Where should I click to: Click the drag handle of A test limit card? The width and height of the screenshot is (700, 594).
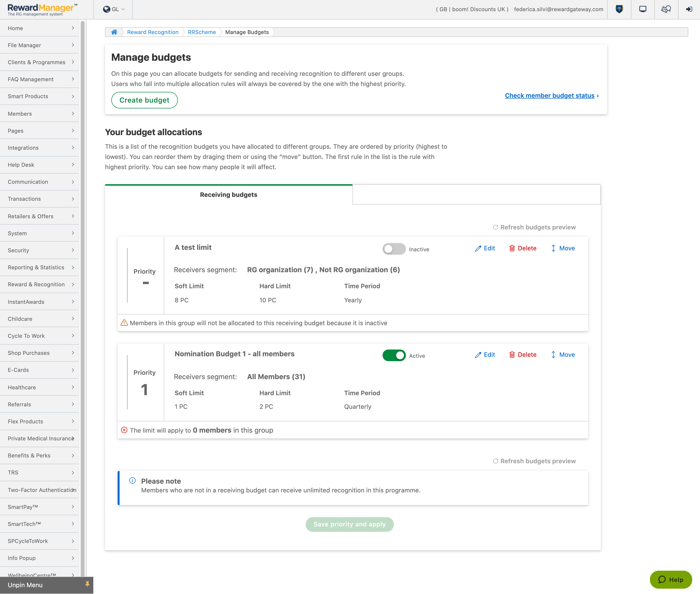click(x=127, y=275)
